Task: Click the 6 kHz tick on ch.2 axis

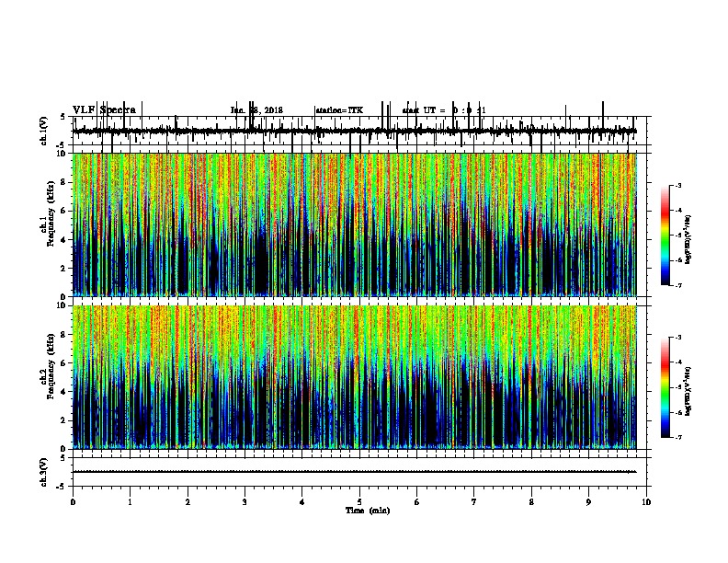Action: point(64,363)
